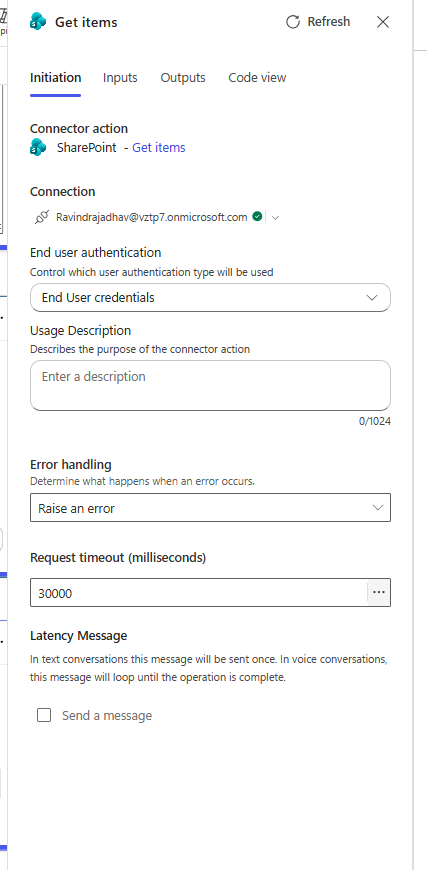This screenshot has width=427, height=870.
Task: Click the Get items link
Action: pyautogui.click(x=159, y=148)
